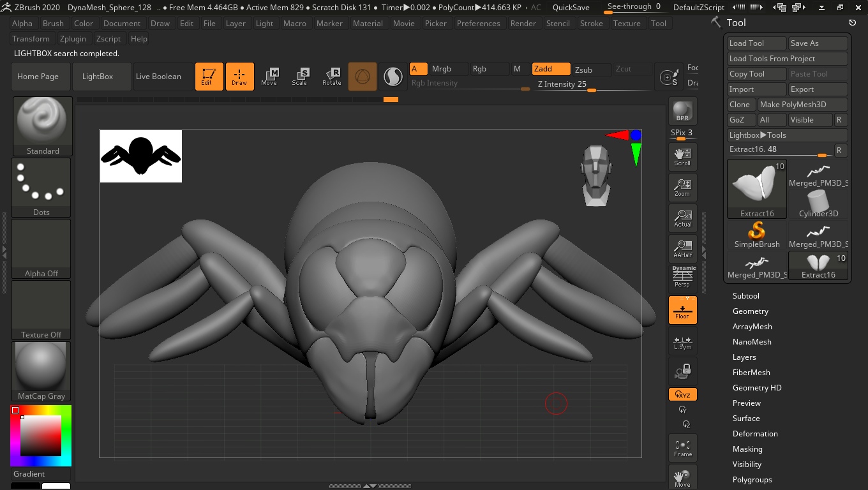
Task: Select the Scale transform tool
Action: click(x=299, y=77)
